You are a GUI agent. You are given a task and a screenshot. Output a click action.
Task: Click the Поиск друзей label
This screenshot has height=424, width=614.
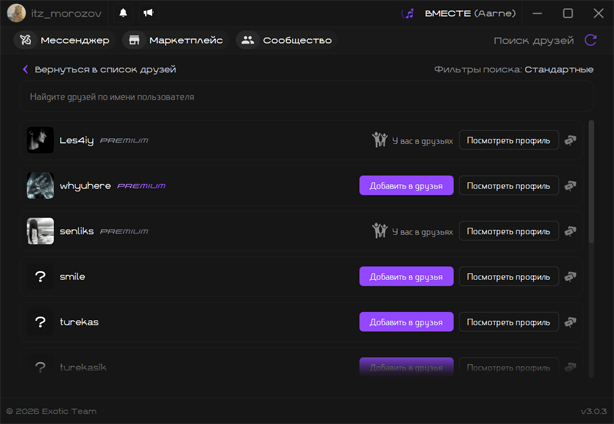coord(533,40)
